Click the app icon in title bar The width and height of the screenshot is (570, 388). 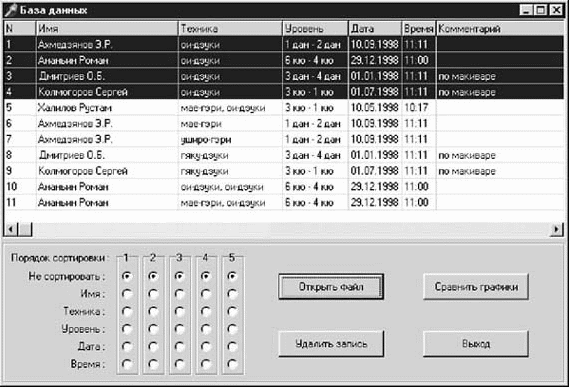point(11,10)
